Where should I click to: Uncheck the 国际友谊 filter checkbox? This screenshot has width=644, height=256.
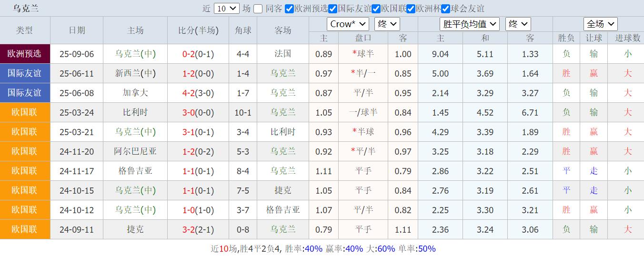(333, 9)
